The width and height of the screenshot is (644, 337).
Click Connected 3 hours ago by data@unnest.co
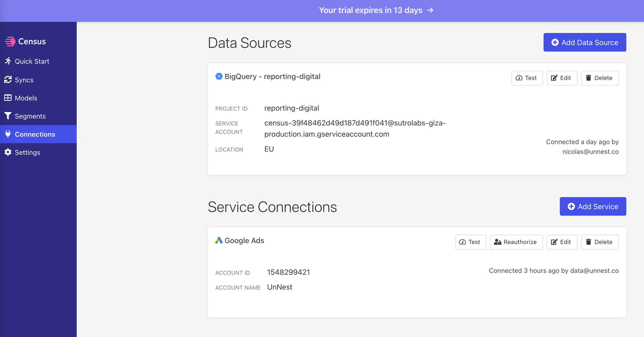click(554, 271)
